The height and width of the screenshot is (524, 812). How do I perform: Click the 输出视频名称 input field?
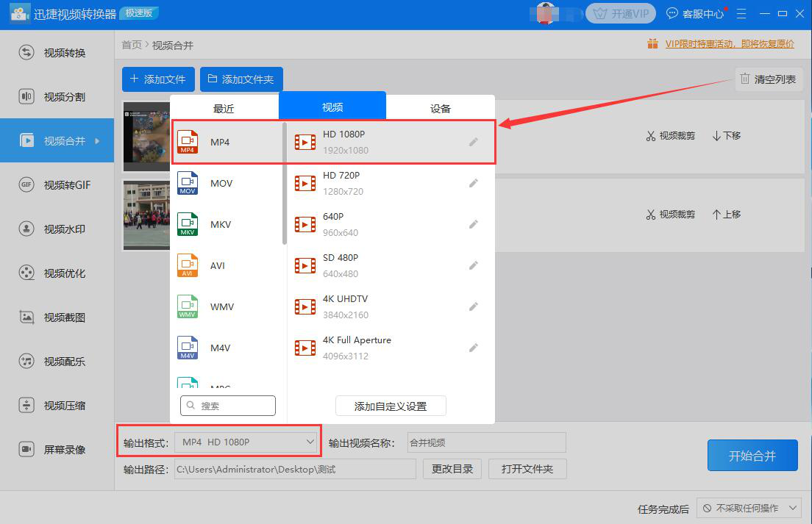tap(487, 442)
